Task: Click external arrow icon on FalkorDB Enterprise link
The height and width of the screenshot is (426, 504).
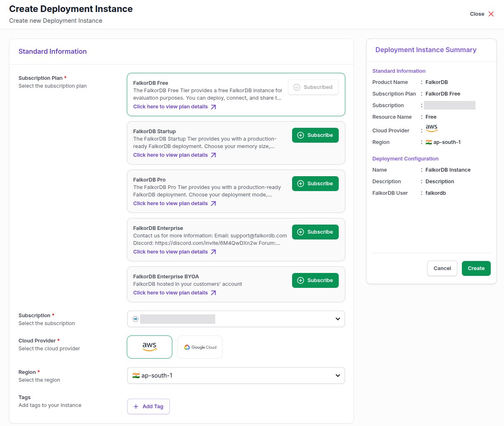Action: coord(214,252)
